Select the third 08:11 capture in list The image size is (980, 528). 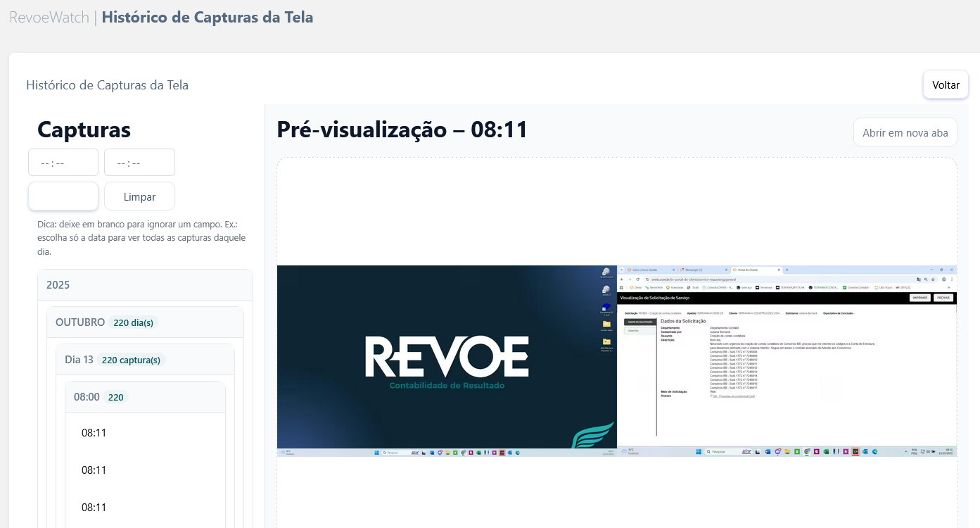[x=94, y=508]
